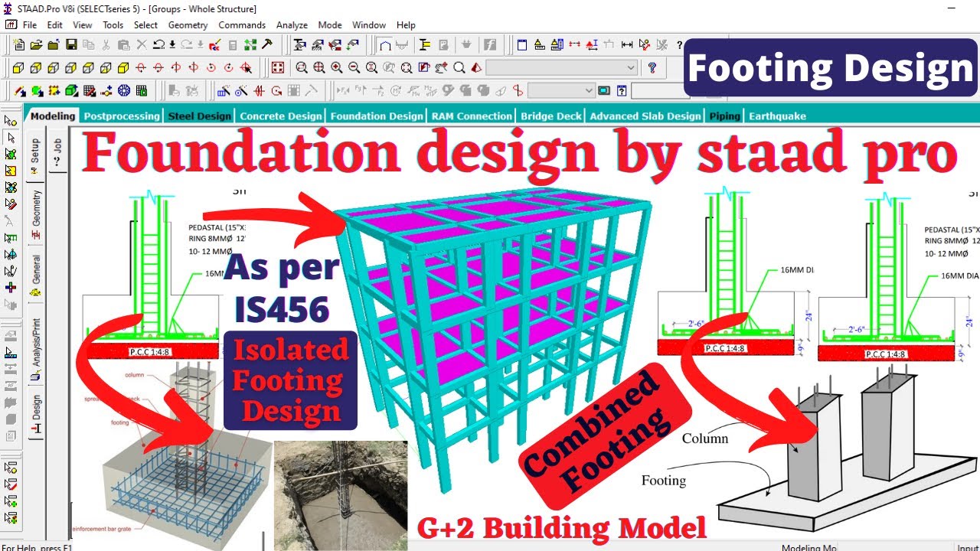Choose the first yellow cube view icon
This screenshot has height=551, width=980.
pyautogui.click(x=18, y=67)
